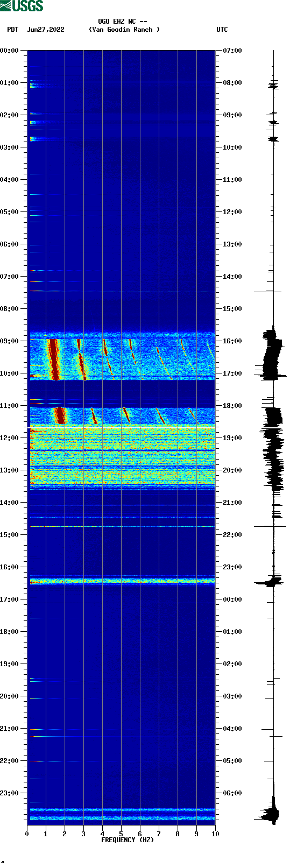Click the UTC 12:00 time tick label
The width and height of the screenshot is (297, 868).
click(x=232, y=212)
